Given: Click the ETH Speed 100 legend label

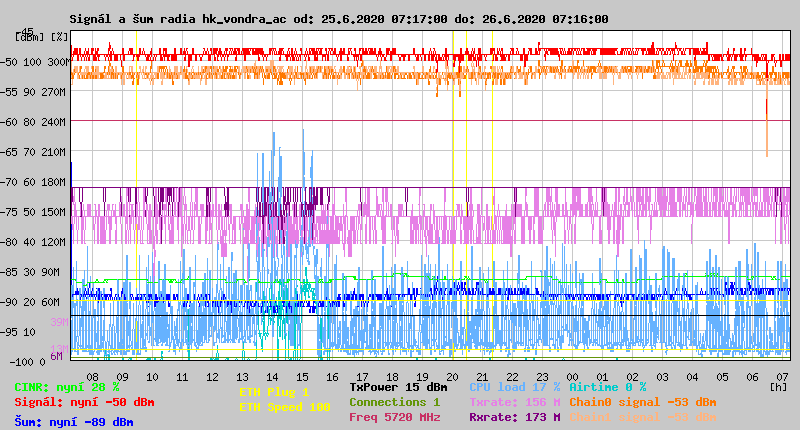Looking at the screenshot, I should point(284,407).
